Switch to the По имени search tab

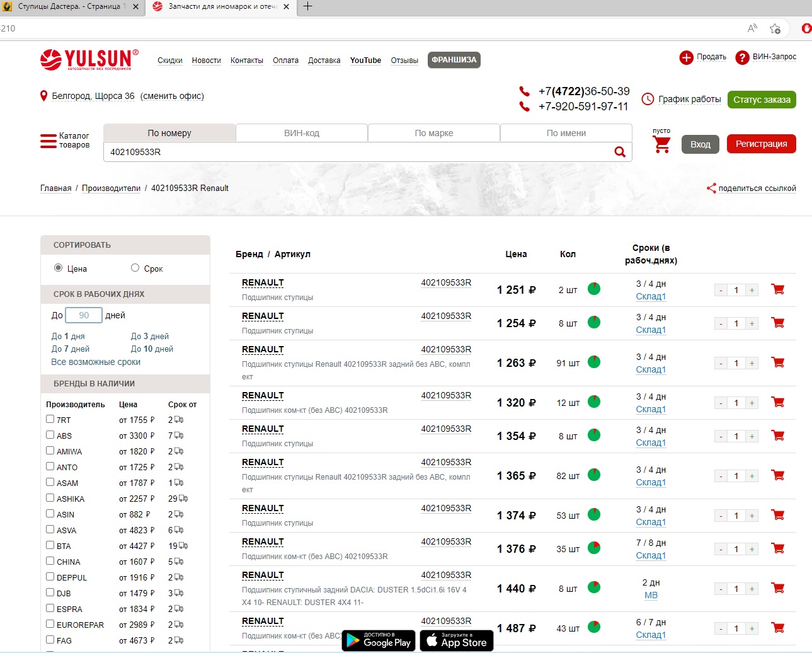coord(566,133)
